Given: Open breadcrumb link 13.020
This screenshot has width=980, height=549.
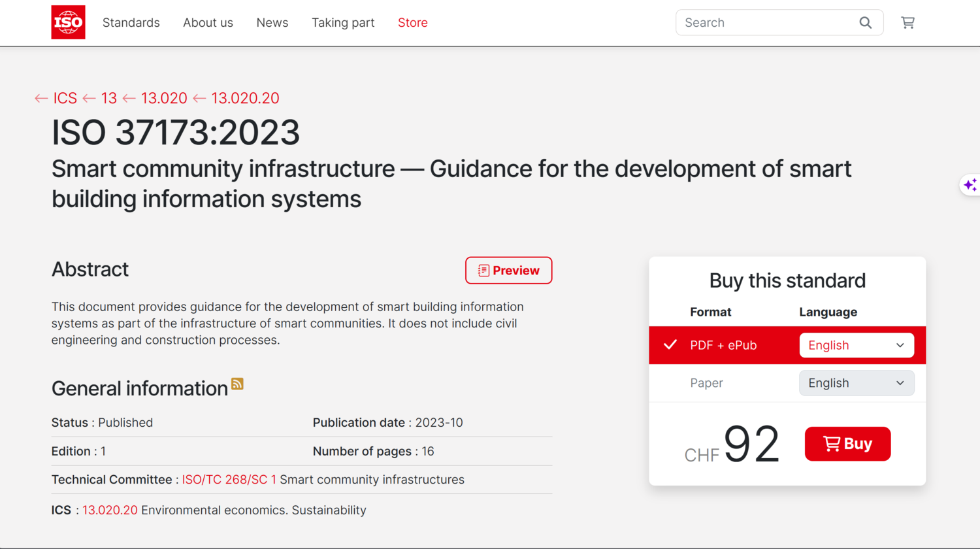Looking at the screenshot, I should pyautogui.click(x=164, y=98).
